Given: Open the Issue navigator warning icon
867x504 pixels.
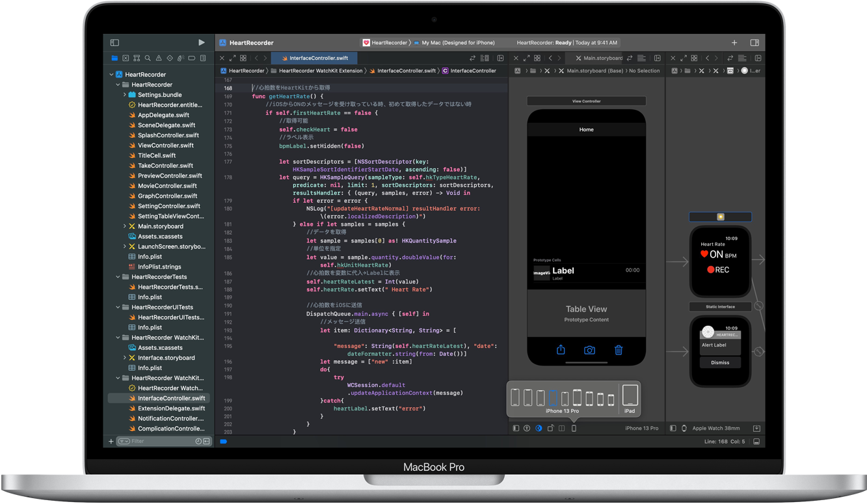Looking at the screenshot, I should click(159, 59).
